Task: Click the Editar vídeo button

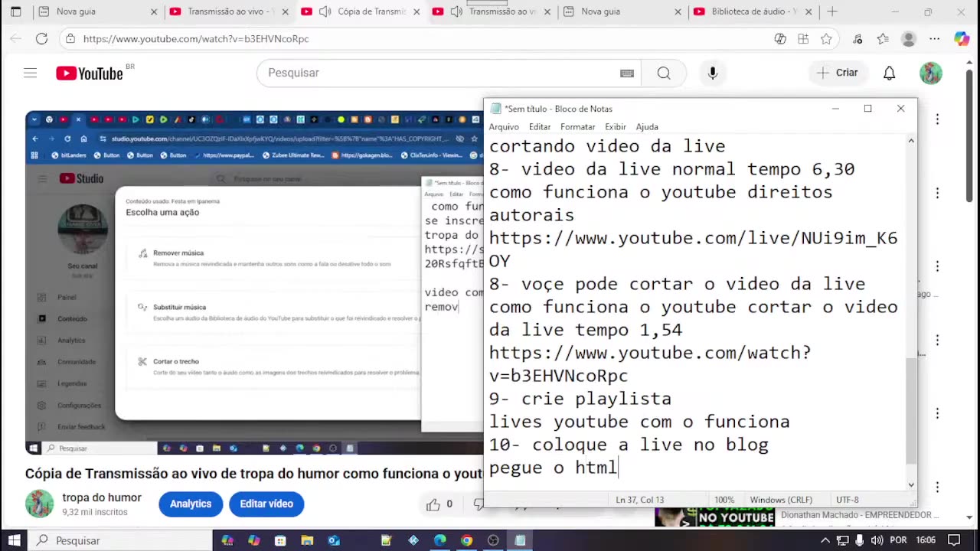Action: [266, 504]
